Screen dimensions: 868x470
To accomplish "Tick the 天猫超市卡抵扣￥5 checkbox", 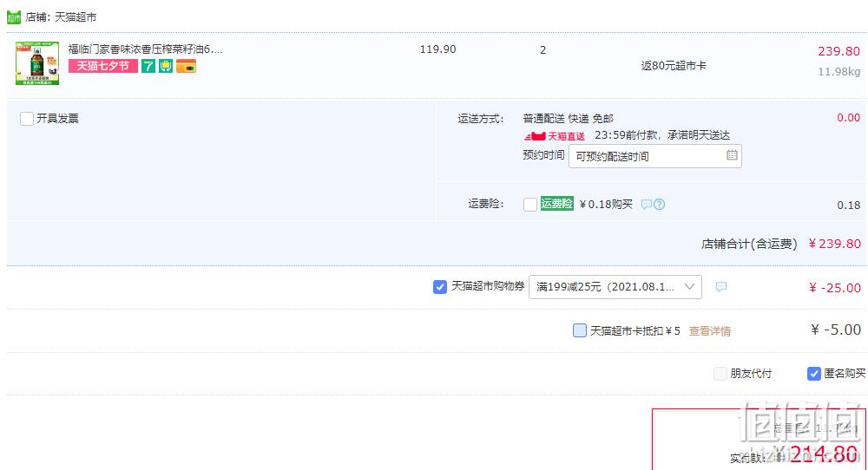I will pos(579,330).
